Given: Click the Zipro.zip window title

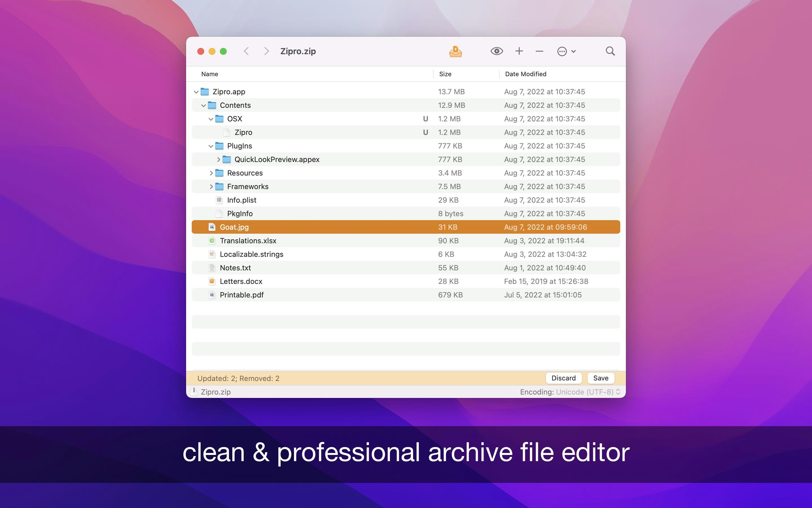Looking at the screenshot, I should (298, 51).
